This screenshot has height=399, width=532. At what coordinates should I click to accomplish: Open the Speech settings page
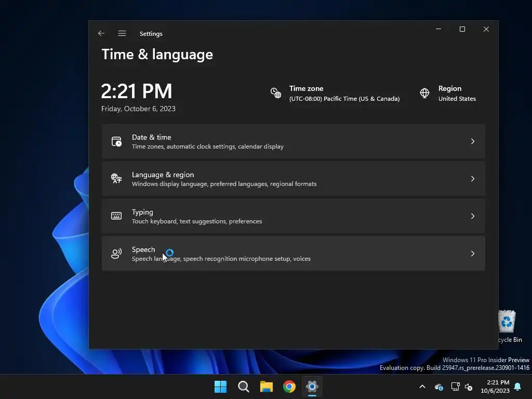(293, 254)
